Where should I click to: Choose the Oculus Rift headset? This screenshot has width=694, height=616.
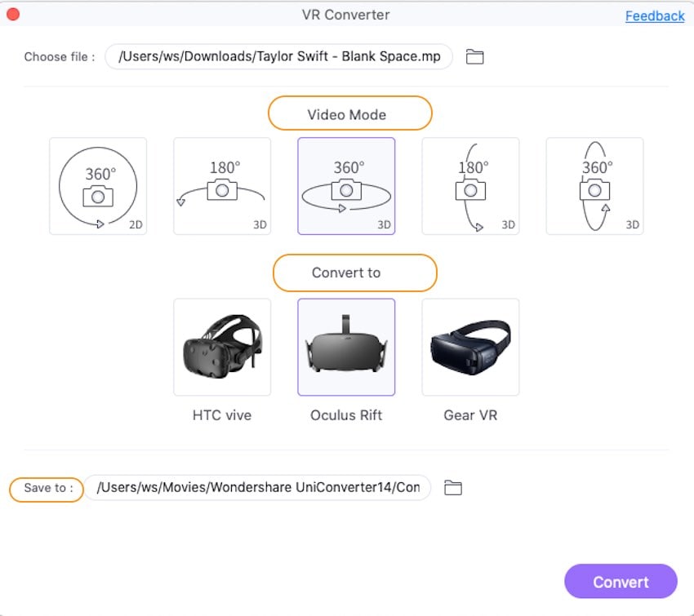tap(346, 347)
